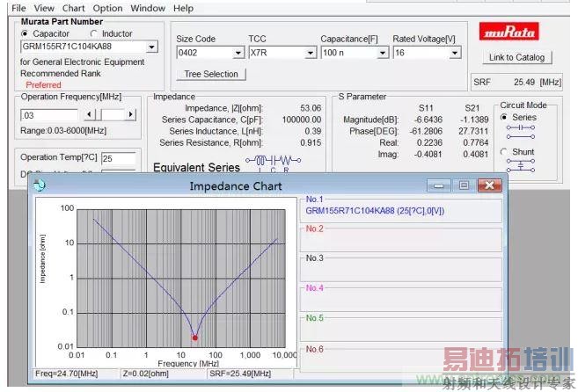
Task: Select the No.1 GRM155R71C104KA88 trace entry
Action: 375,211
